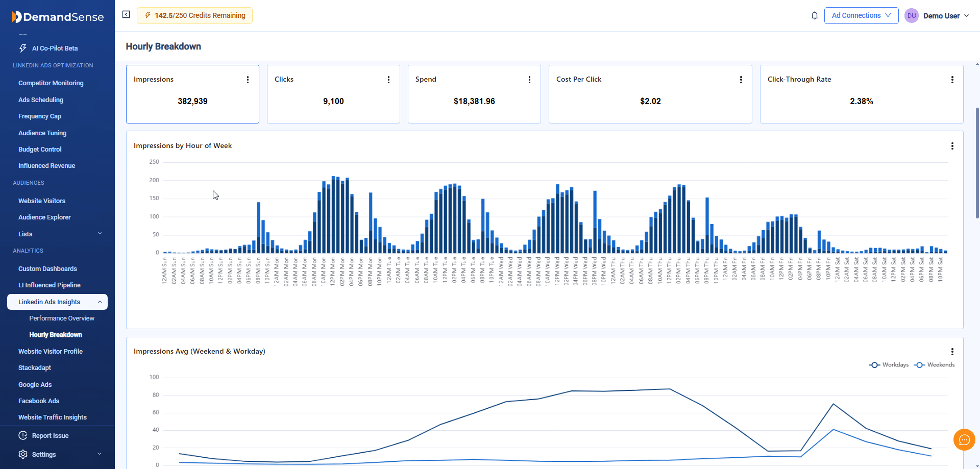The height and width of the screenshot is (469, 980).
Task: Click Report Issue in the sidebar
Action: point(50,436)
